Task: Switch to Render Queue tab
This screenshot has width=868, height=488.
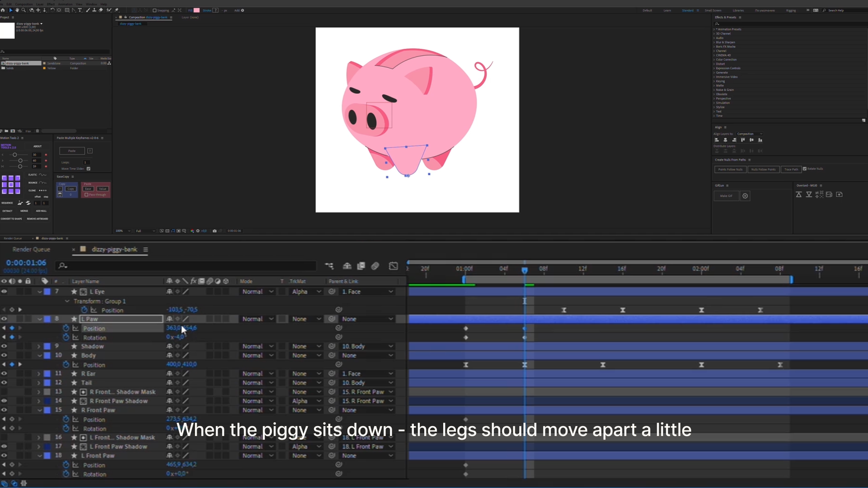Action: (x=31, y=249)
